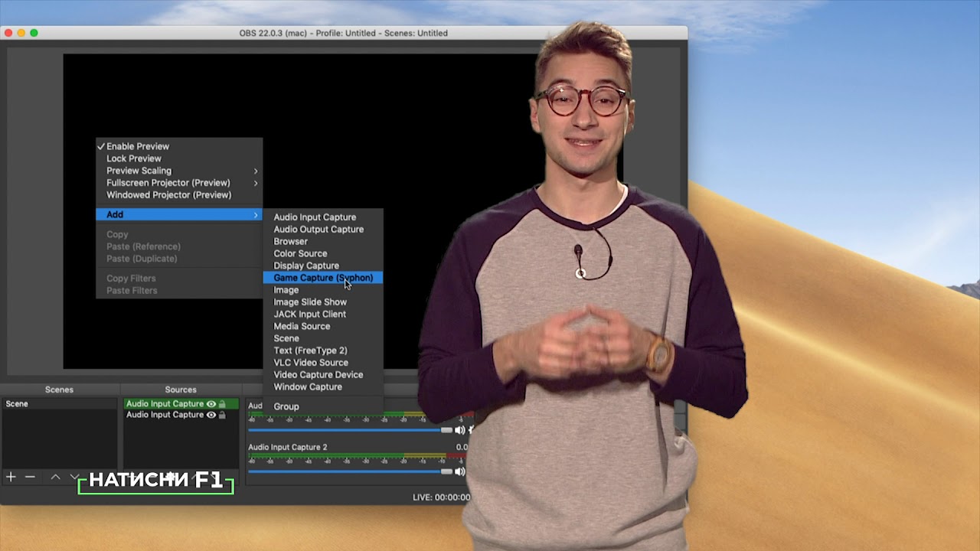Choose JACK Input Client
Image resolution: width=980 pixels, height=551 pixels.
point(323,315)
